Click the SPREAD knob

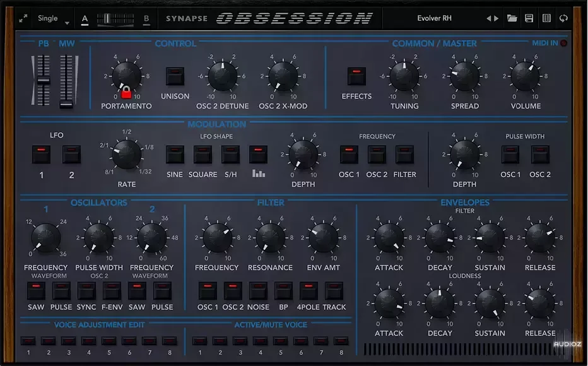coord(464,76)
